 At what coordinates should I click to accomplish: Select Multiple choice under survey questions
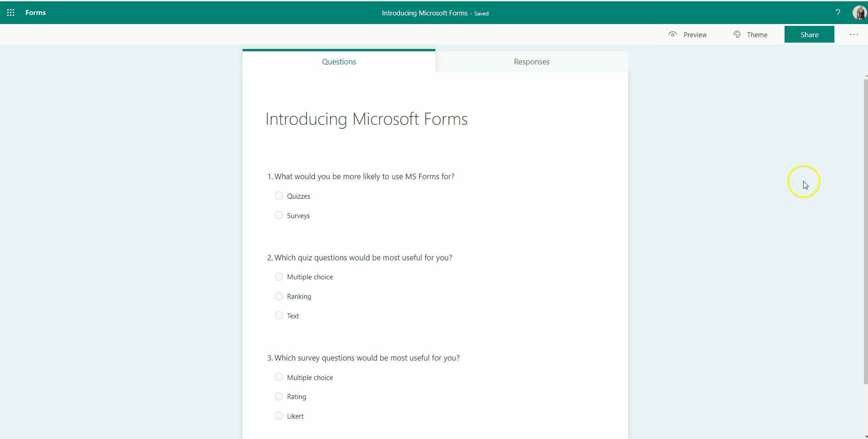pyautogui.click(x=279, y=377)
